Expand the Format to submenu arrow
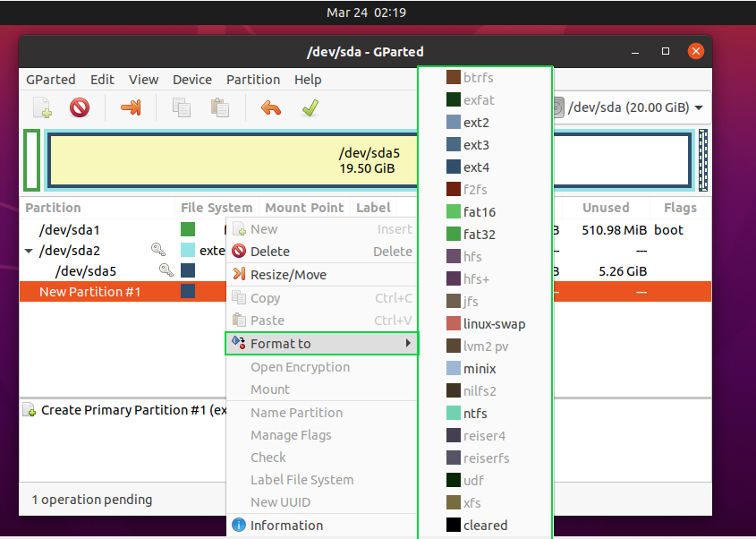 coord(408,343)
